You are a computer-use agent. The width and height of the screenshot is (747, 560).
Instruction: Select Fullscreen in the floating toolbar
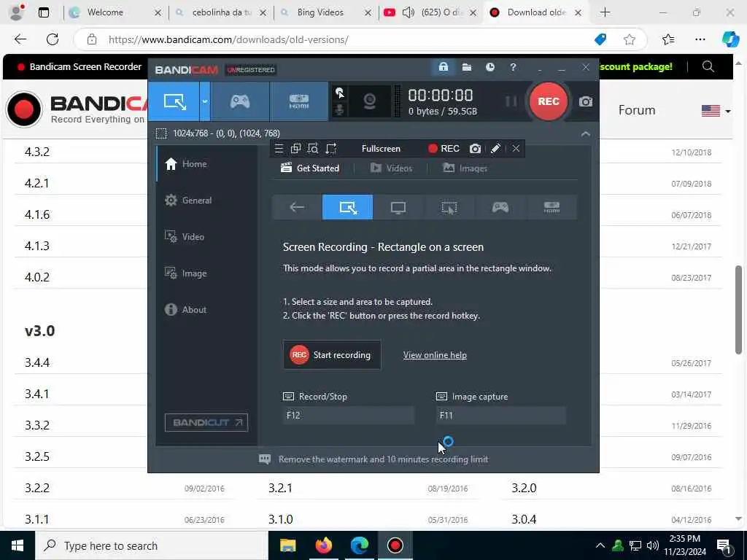[381, 149]
